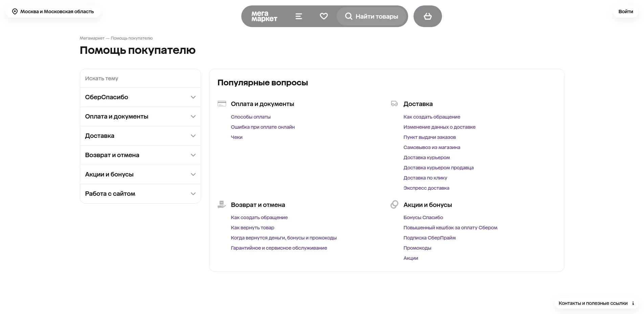
Task: Change region via Москва и Московская область
Action: [x=57, y=11]
